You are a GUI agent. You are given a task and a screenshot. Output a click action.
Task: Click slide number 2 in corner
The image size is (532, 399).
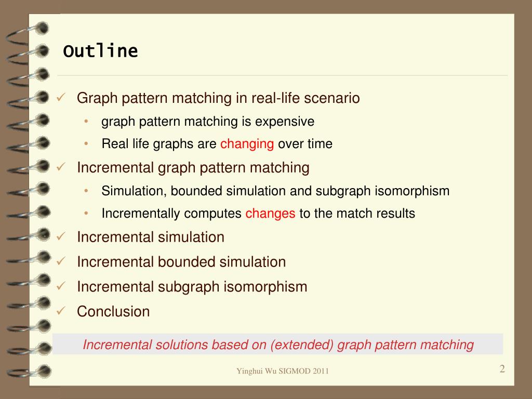point(502,369)
